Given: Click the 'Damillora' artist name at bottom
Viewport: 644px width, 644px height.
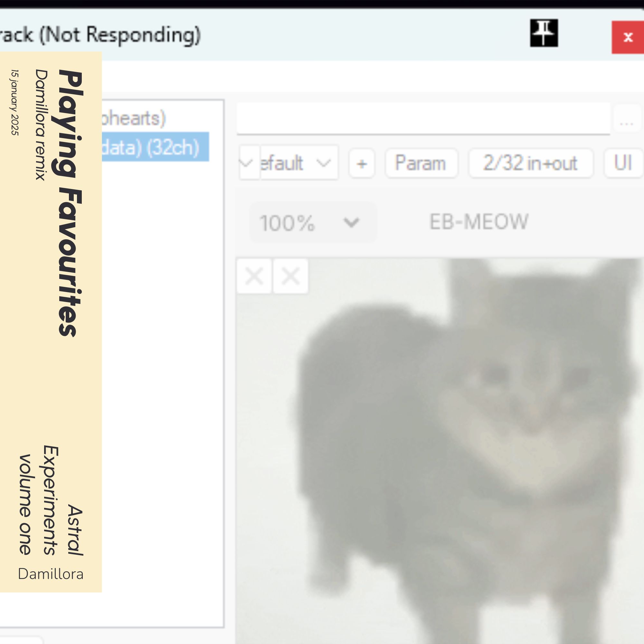Looking at the screenshot, I should pyautogui.click(x=51, y=574).
